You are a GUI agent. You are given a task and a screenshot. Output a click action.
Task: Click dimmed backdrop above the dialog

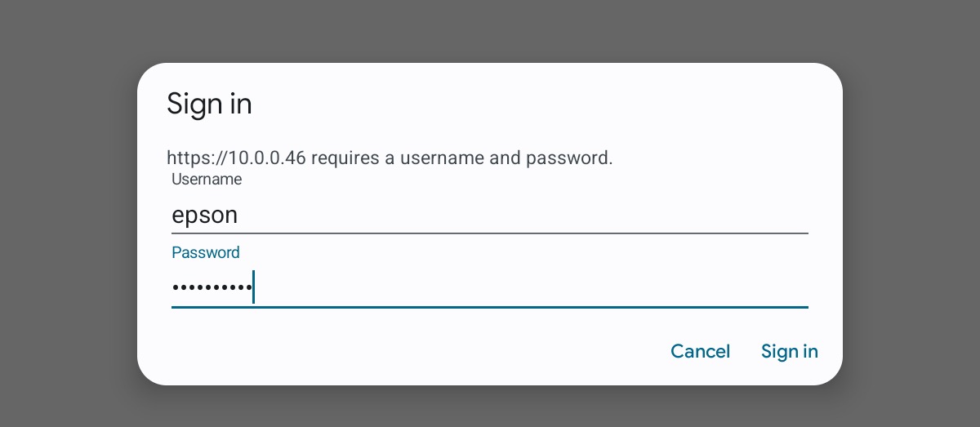490,31
